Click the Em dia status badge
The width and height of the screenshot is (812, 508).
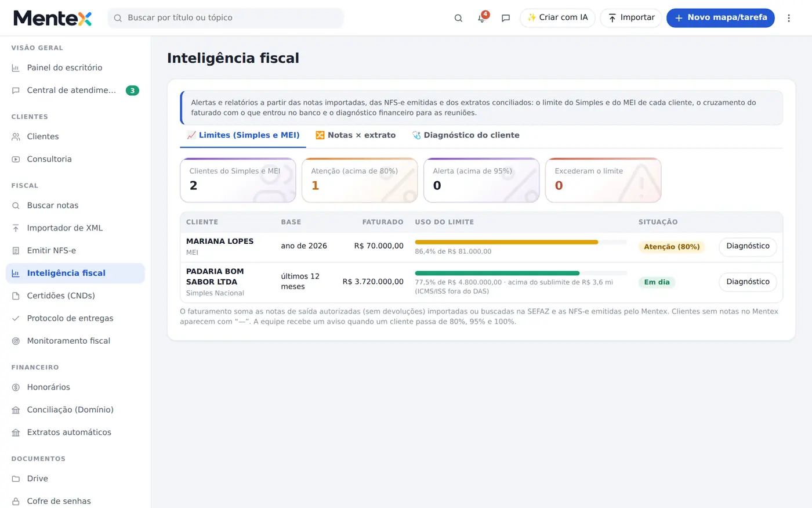tap(657, 282)
